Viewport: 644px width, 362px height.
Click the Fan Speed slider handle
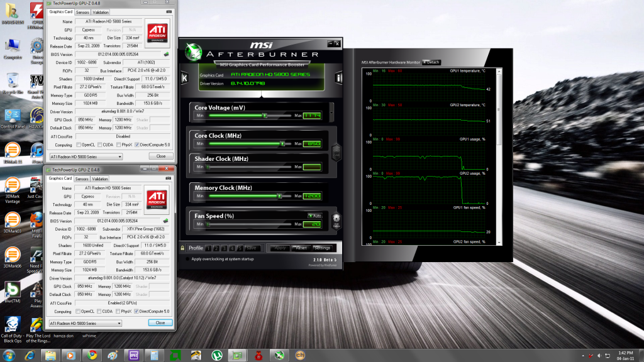click(208, 224)
